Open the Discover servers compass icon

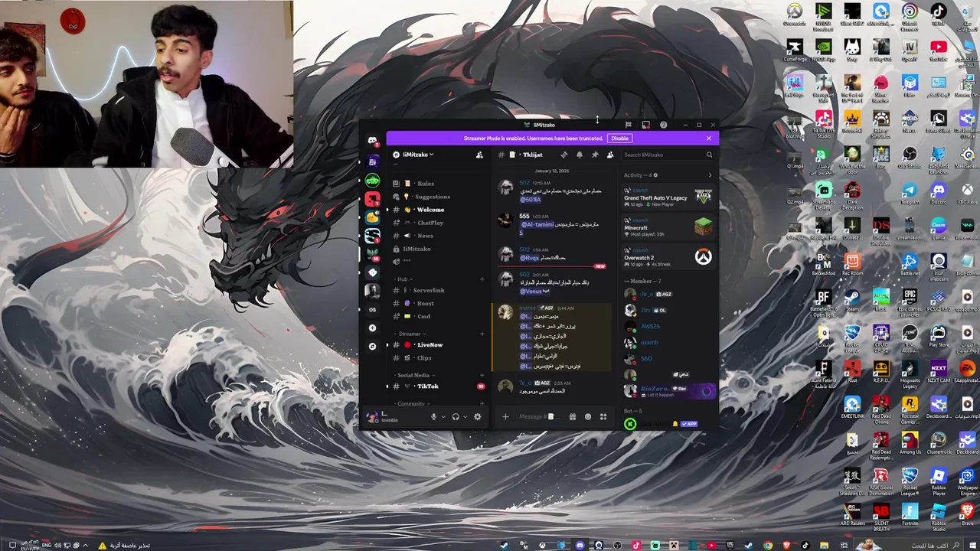click(x=372, y=346)
